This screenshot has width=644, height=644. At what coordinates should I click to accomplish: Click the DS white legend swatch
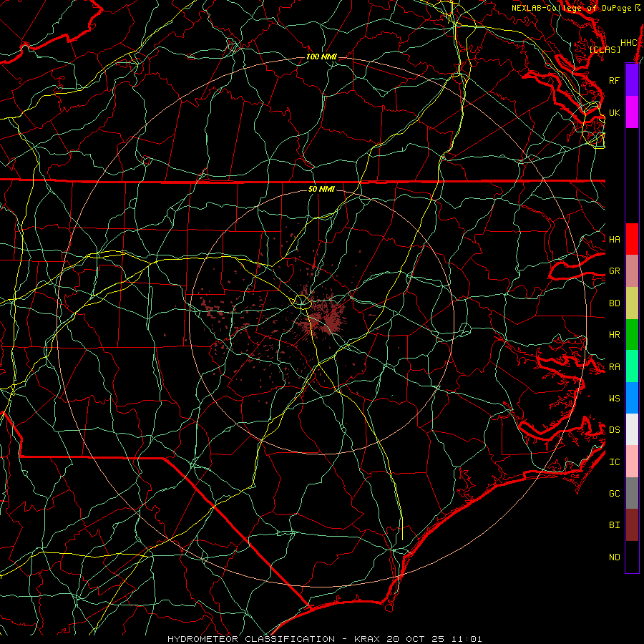[x=632, y=429]
